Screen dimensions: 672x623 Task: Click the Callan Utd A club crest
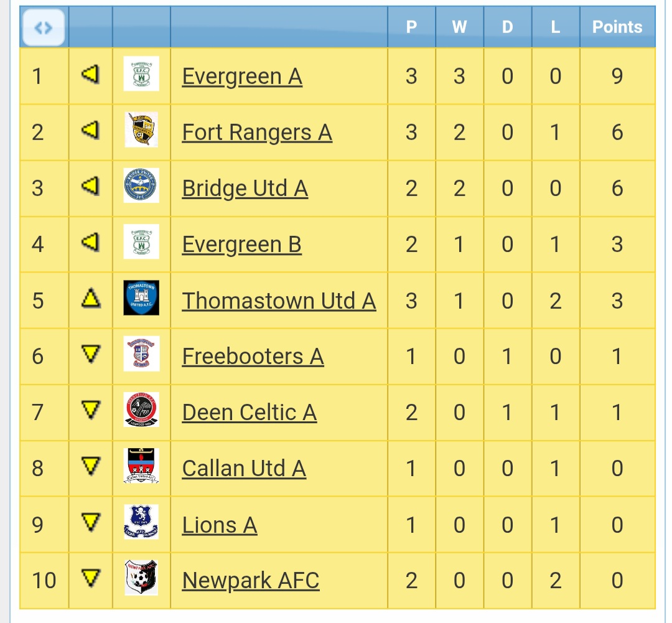tap(141, 466)
